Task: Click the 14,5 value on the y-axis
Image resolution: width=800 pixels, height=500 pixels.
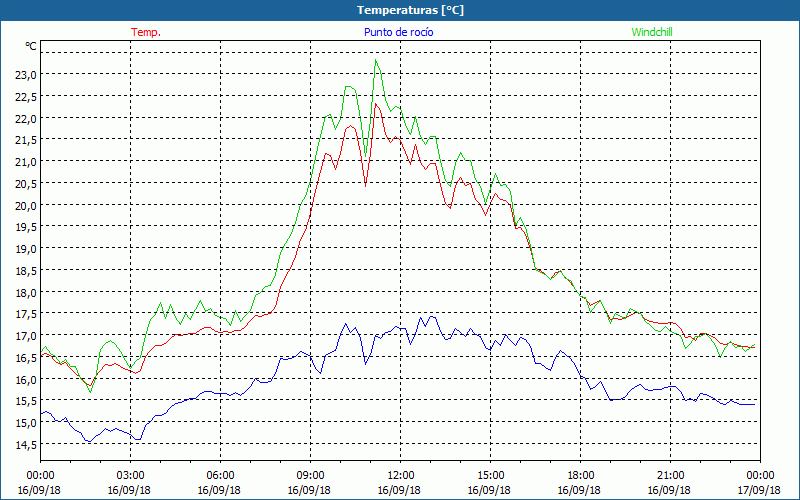Action: click(x=26, y=445)
